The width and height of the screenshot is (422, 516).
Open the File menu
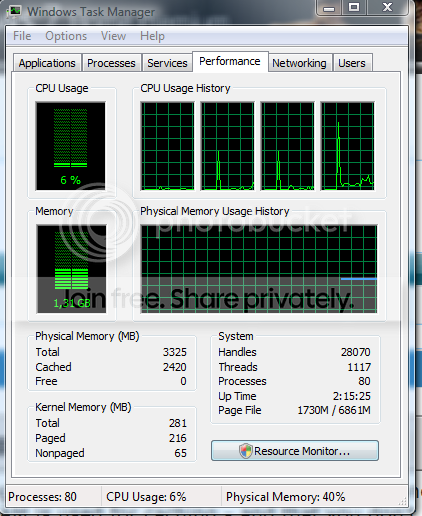pos(22,36)
